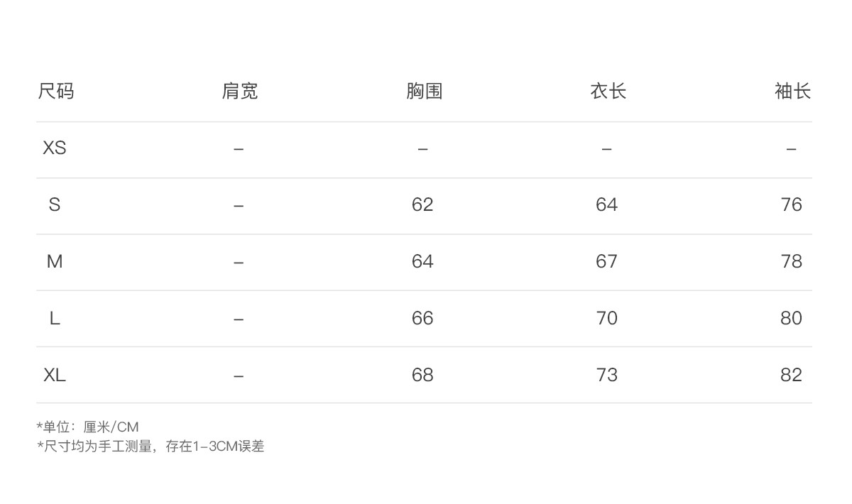Click the L size row label

coord(55,319)
